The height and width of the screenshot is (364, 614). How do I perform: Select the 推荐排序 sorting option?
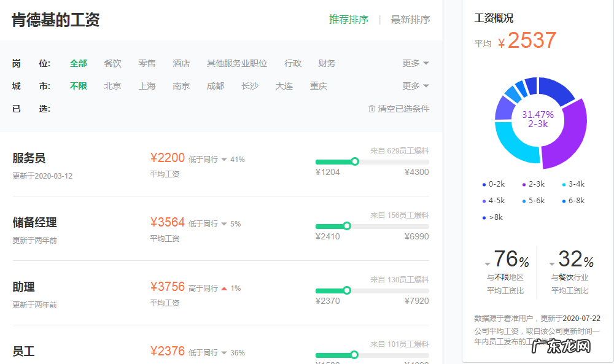[349, 19]
